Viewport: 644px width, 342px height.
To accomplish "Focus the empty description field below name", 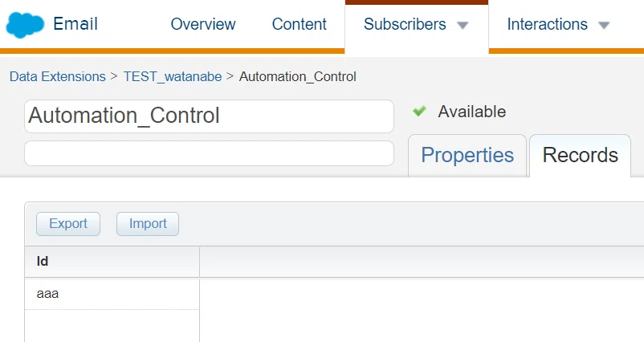I will (x=209, y=153).
